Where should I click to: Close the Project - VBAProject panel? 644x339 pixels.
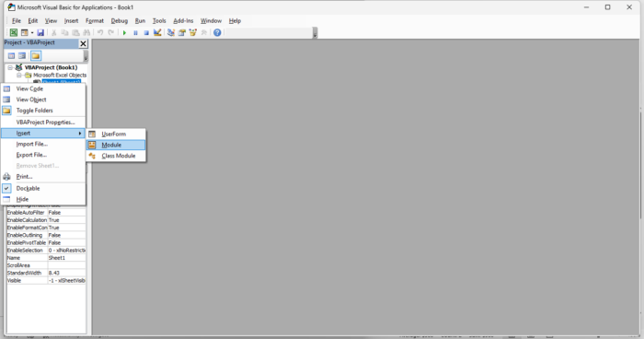(x=83, y=43)
